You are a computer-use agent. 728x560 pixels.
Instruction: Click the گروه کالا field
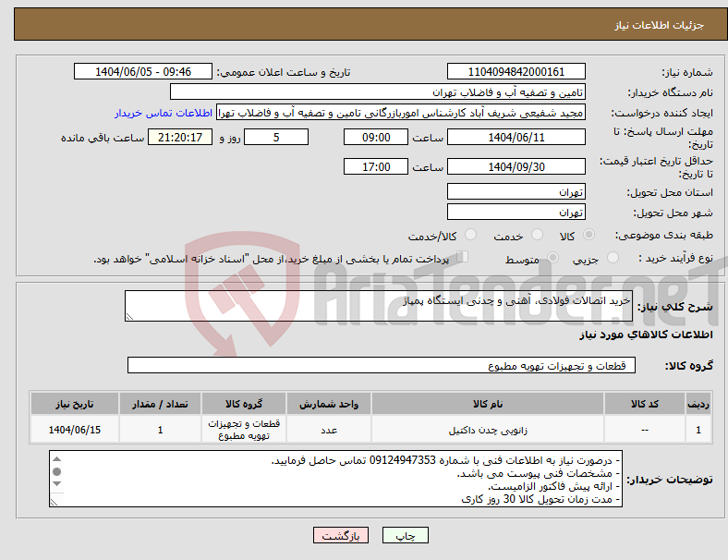pyautogui.click(x=382, y=365)
